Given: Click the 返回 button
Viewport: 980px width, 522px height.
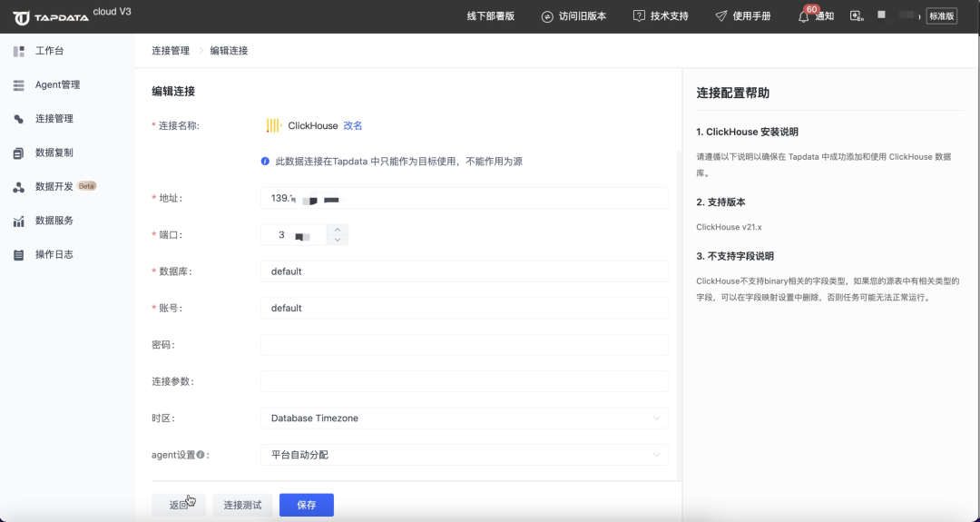Looking at the screenshot, I should [179, 505].
